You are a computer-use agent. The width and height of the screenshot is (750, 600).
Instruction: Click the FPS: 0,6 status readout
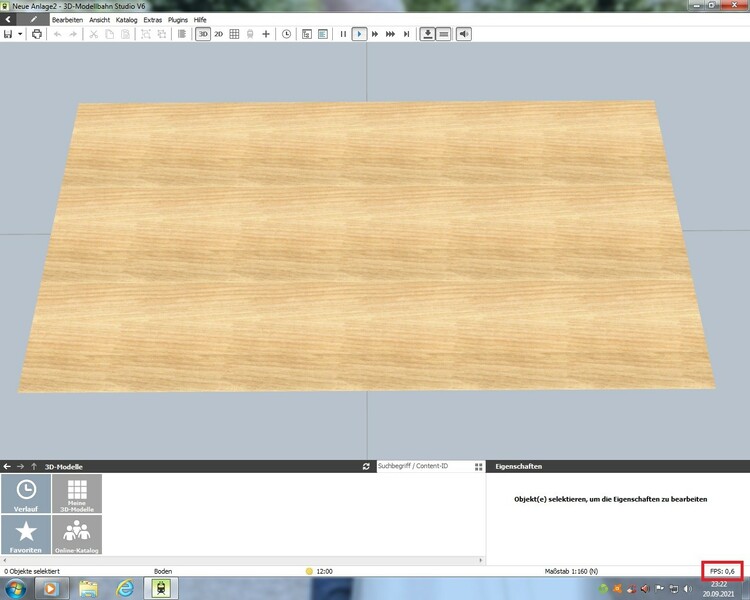722,571
